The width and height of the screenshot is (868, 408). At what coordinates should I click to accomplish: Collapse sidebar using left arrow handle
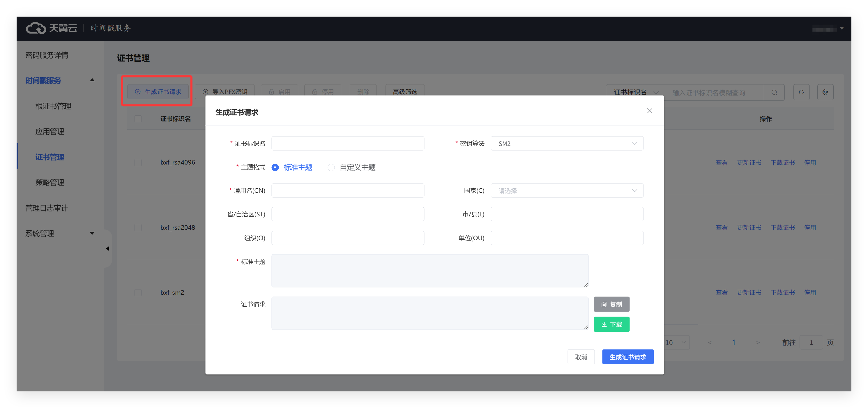click(107, 249)
